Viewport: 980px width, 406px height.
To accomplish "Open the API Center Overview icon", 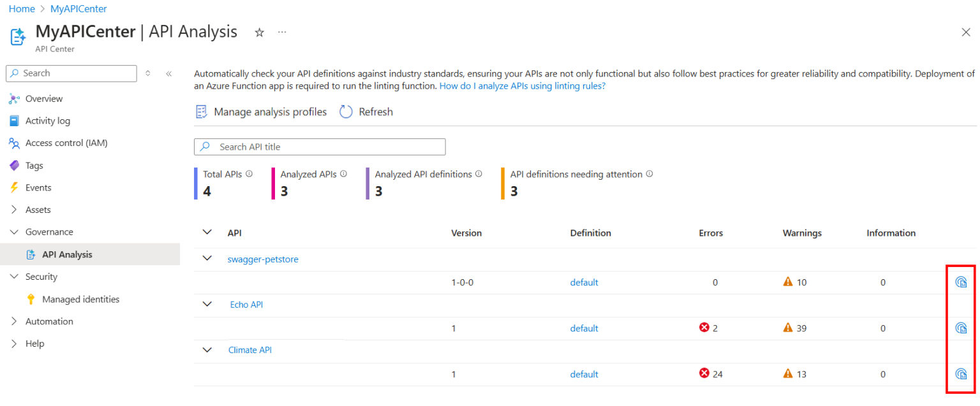I will pos(14,98).
